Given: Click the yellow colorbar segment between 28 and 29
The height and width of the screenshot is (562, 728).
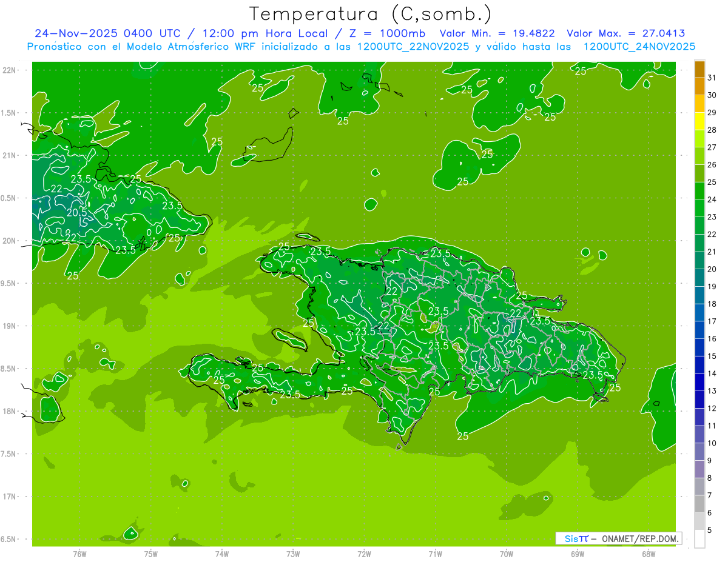Looking at the screenshot, I should tap(699, 121).
